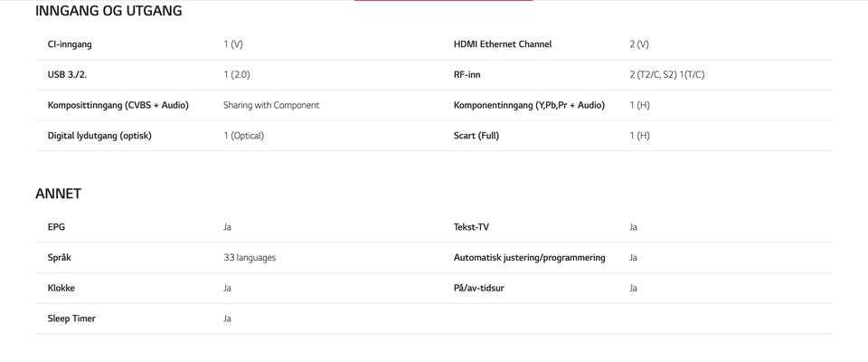Click the HDMI Ethernet Channel label

pos(503,44)
